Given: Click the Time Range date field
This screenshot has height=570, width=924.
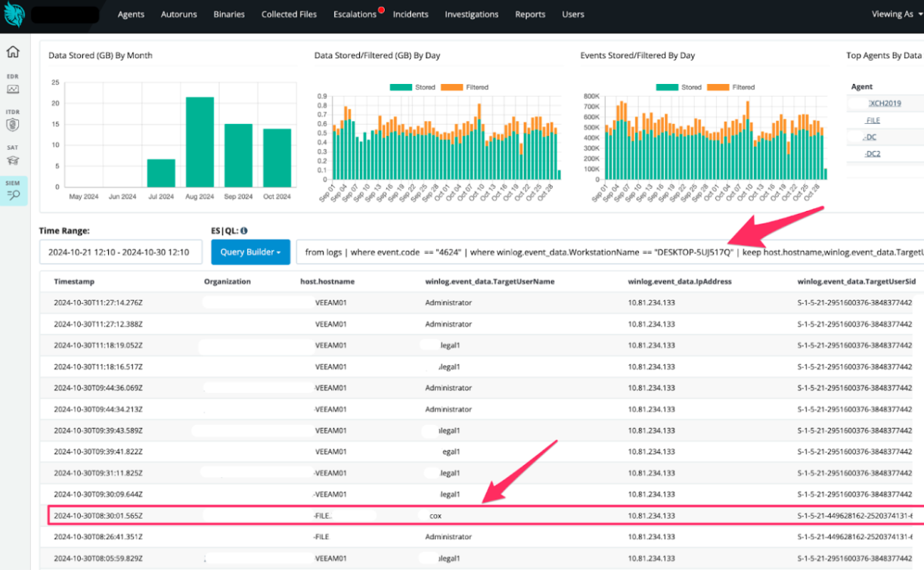Looking at the screenshot, I should [x=121, y=252].
